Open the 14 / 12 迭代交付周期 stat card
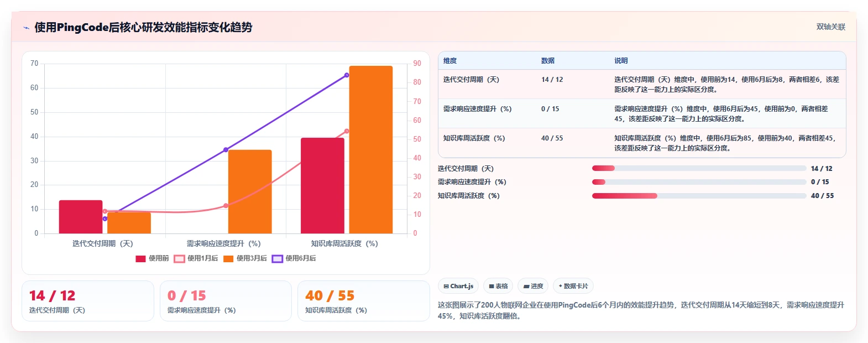 88,301
